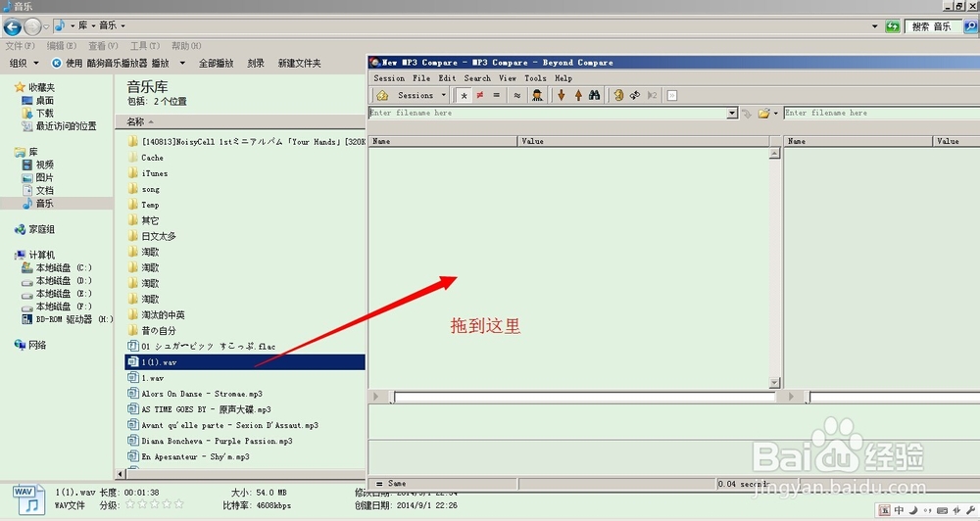Viewport: 980px width, 521px height.
Task: Open Search menu in Beyond Compare
Action: (477, 78)
